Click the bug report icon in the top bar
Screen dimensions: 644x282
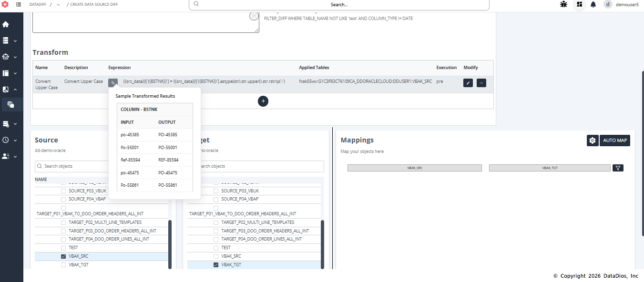coord(563,4)
